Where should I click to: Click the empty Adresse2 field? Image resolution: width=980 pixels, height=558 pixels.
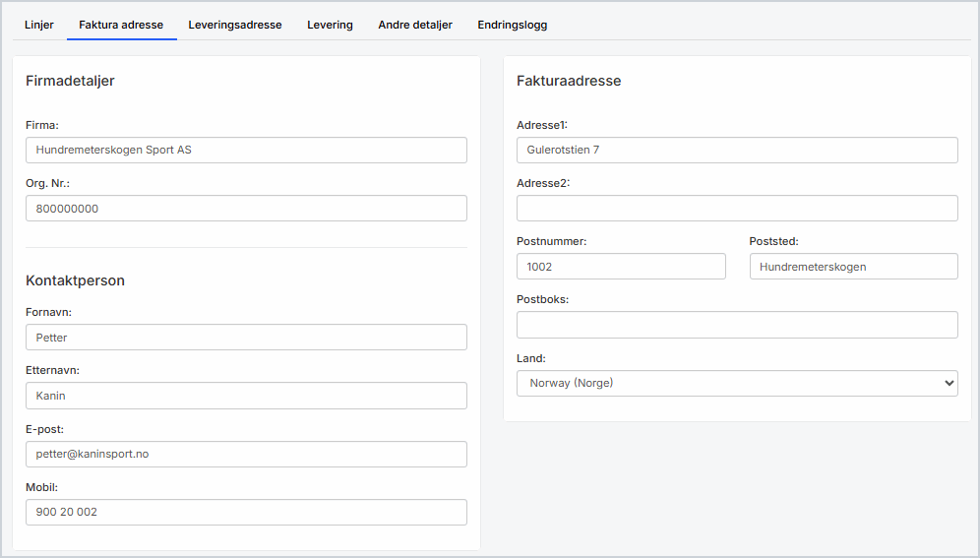click(737, 209)
